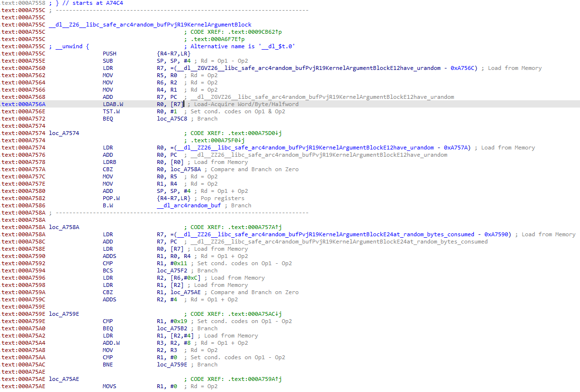Select the 'R1, #0' operand of CMP at 000A75AA
Image resolution: width=580 pixels, height=392 pixels.
point(167,357)
